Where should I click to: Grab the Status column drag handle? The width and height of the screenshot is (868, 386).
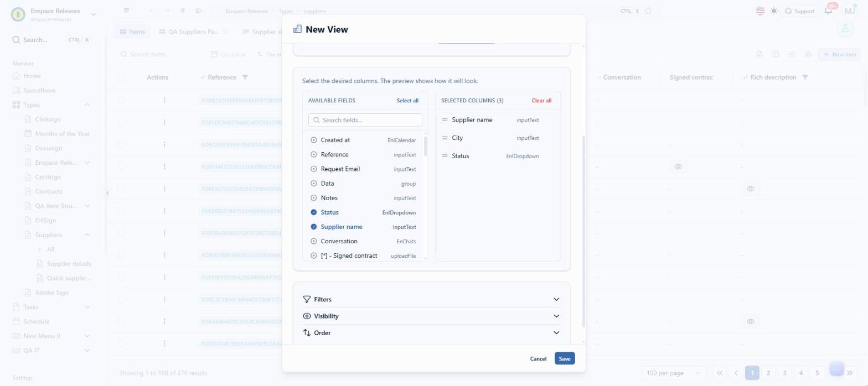[445, 156]
